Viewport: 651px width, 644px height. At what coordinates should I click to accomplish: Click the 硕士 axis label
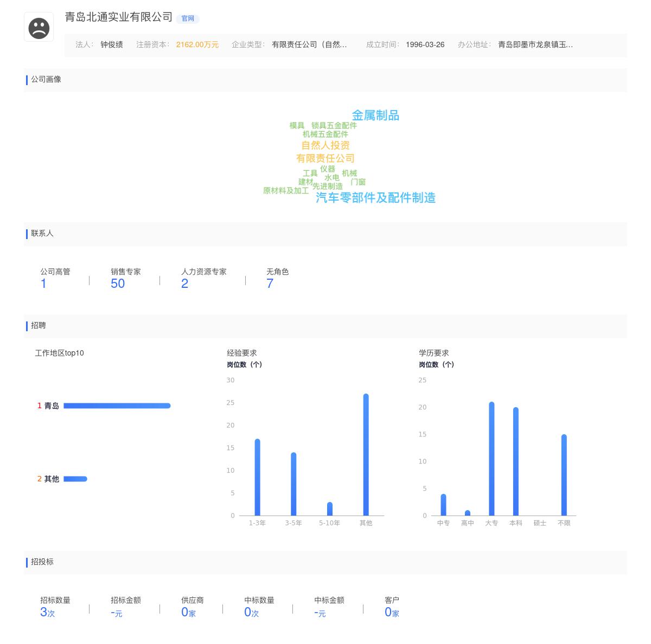pyautogui.click(x=540, y=523)
